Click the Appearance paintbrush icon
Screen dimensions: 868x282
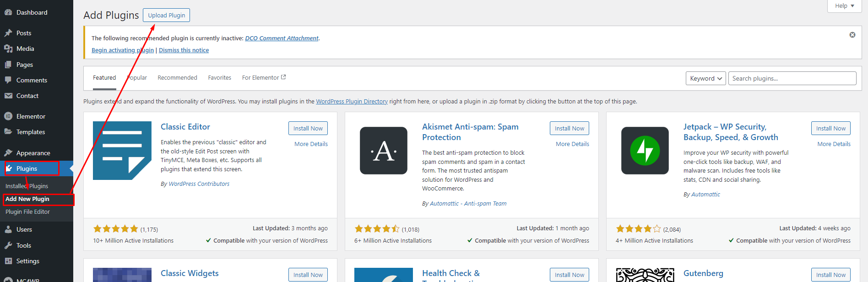(x=8, y=153)
